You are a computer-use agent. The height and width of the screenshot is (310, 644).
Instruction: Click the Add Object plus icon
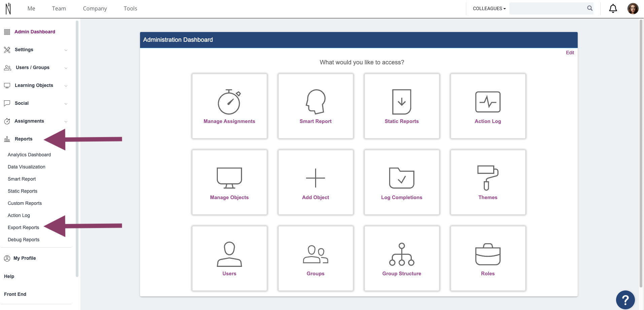point(315,178)
